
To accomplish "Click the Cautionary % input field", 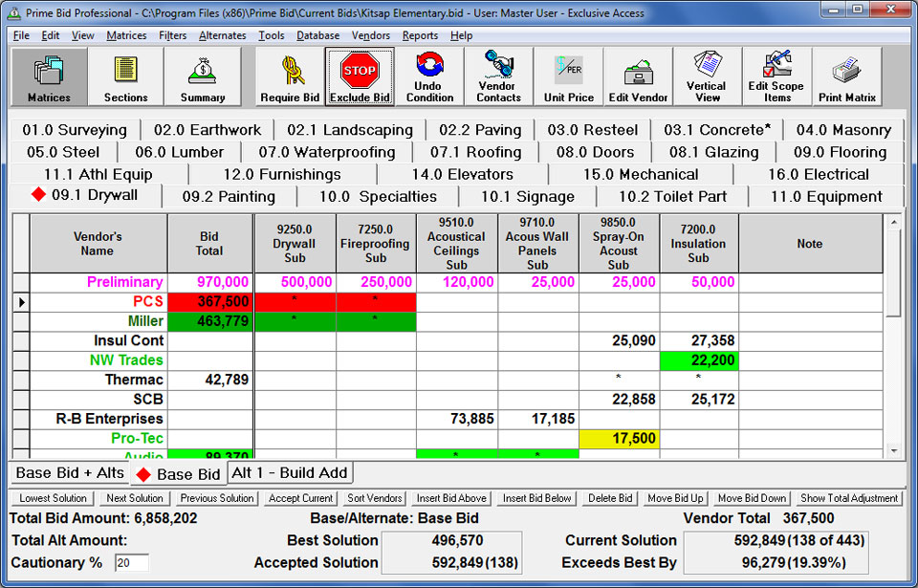I will click(x=131, y=563).
